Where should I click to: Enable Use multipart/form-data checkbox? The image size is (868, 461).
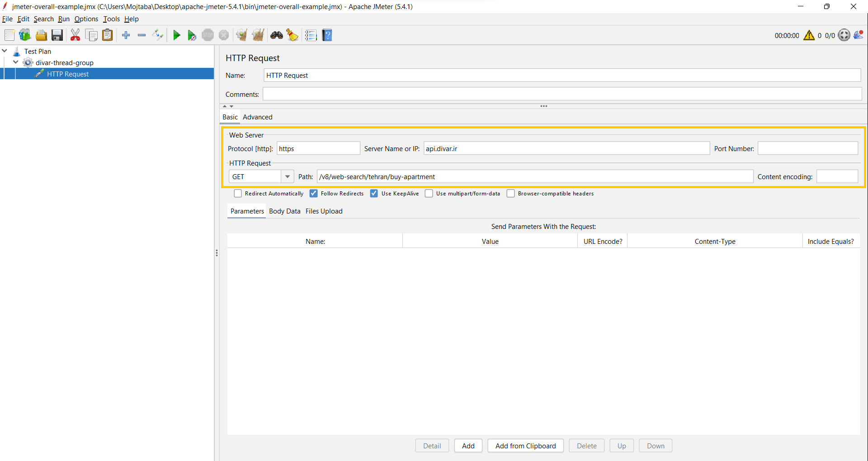[429, 194]
